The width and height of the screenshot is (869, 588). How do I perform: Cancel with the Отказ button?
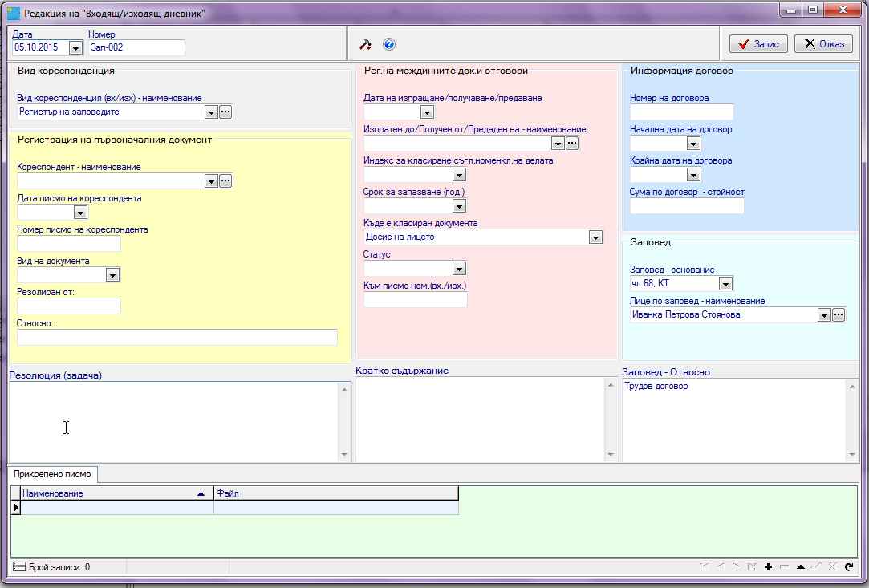click(x=823, y=44)
